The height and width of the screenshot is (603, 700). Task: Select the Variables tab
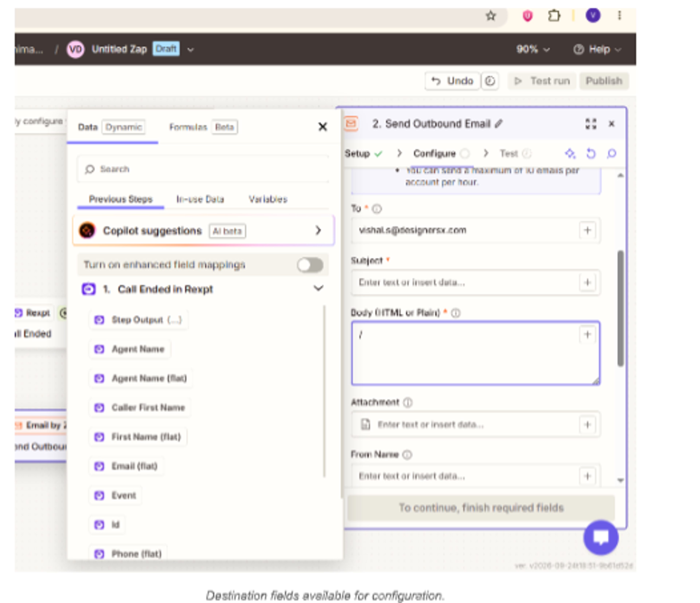pyautogui.click(x=268, y=199)
